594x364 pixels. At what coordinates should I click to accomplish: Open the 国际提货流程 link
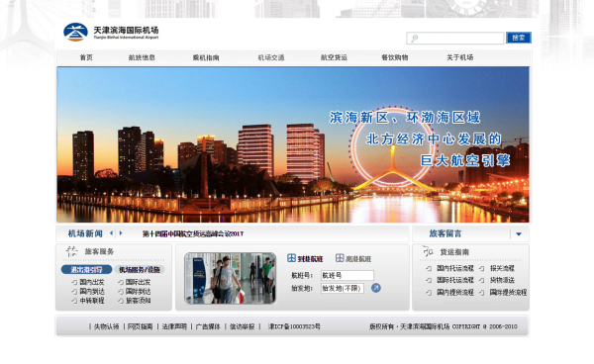pos(508,292)
